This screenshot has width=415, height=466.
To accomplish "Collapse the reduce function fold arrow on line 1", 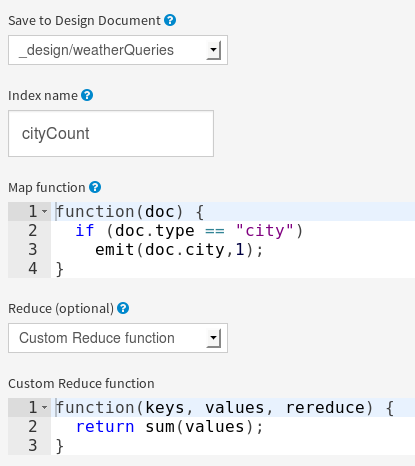I will click(44, 407).
